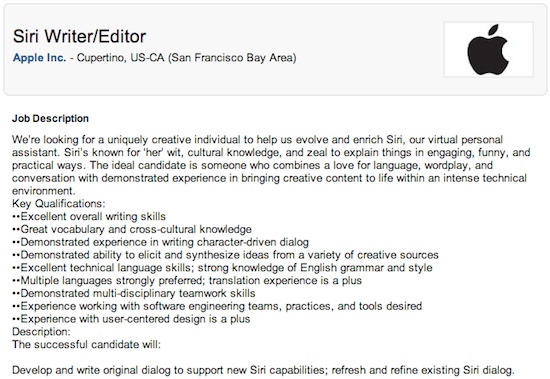Click the Description: label
Viewport: 550px width, 379px height.
[x=41, y=332]
